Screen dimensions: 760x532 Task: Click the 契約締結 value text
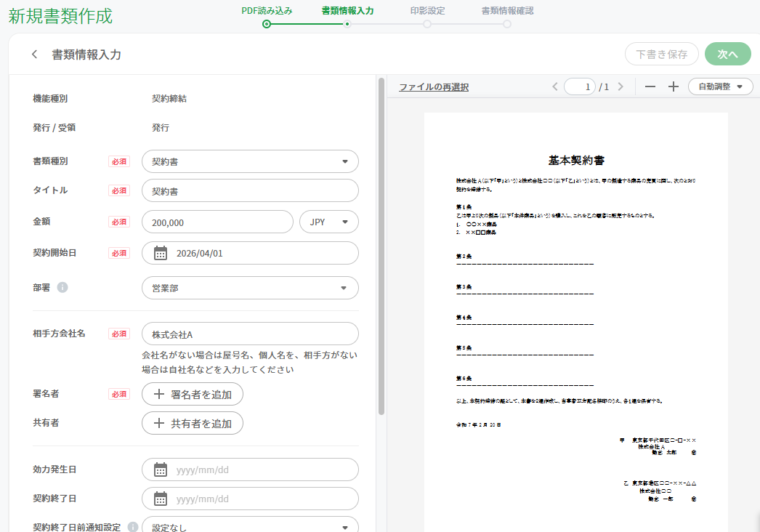(169, 98)
